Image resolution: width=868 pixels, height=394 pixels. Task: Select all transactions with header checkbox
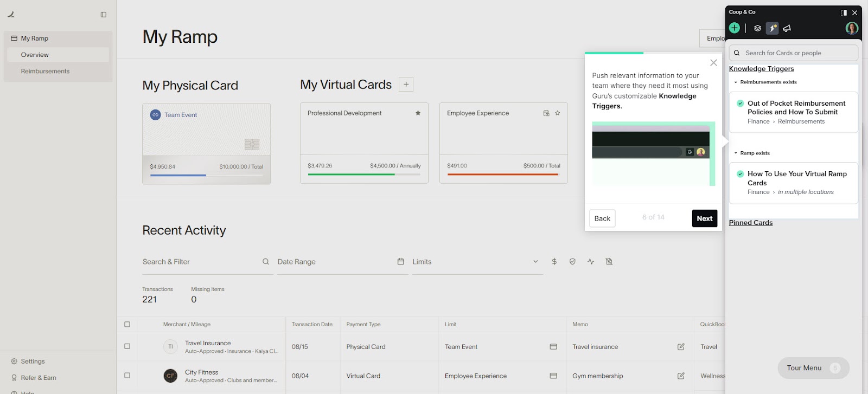[x=127, y=325]
